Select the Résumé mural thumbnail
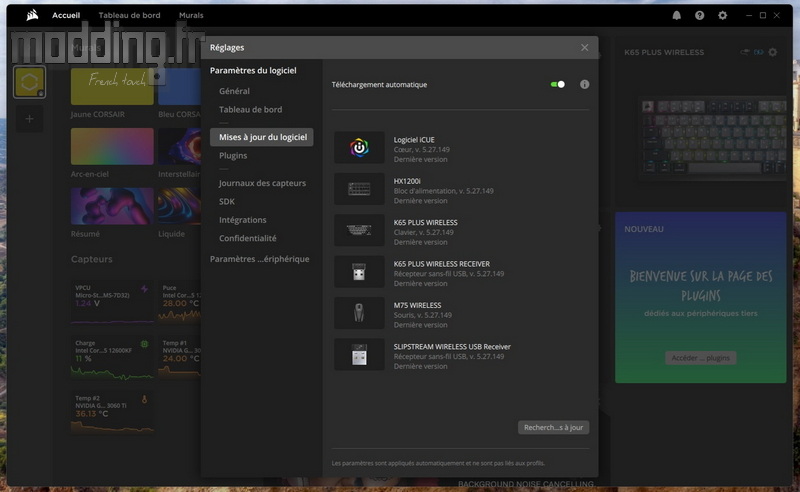The image size is (800, 492). pyautogui.click(x=112, y=206)
